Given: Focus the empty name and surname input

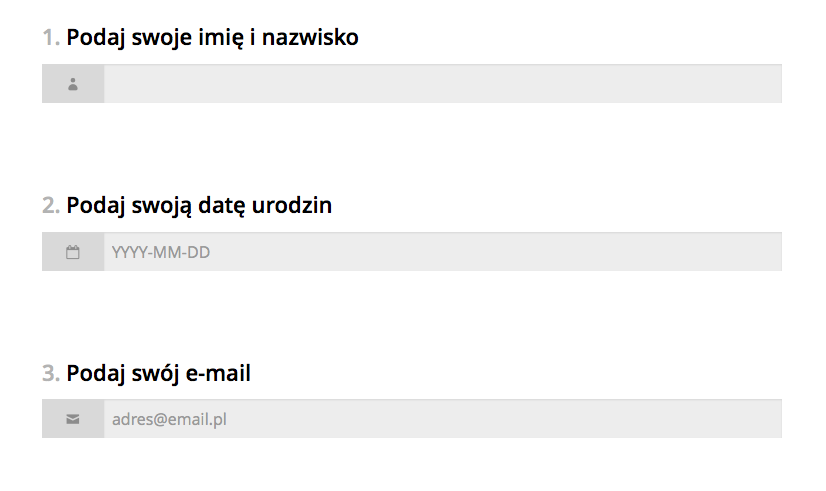Looking at the screenshot, I should click(x=443, y=84).
